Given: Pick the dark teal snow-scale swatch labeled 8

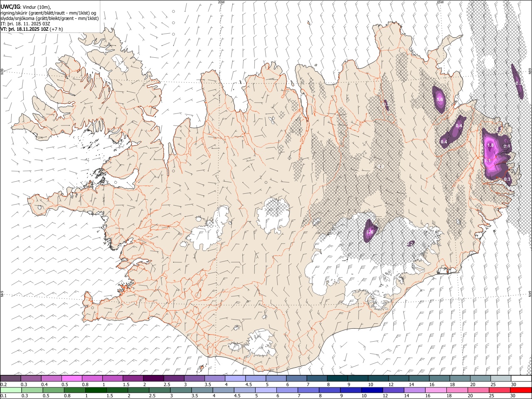Looking at the screenshot, I should pyautogui.click(x=337, y=378).
